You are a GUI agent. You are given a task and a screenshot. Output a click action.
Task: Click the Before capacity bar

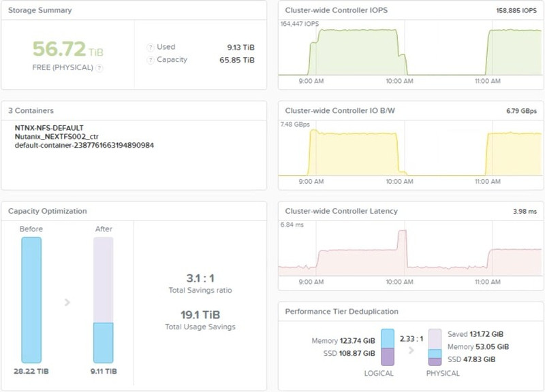(x=31, y=300)
